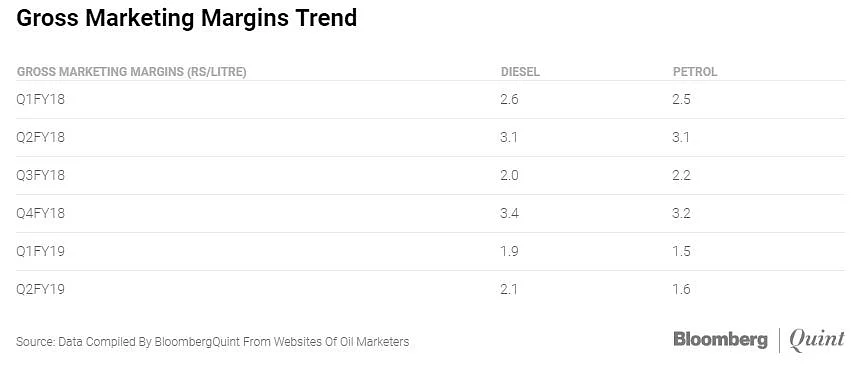865x373 pixels.
Task: Click the Gross Marketing Margins Trend title
Action: pos(186,18)
